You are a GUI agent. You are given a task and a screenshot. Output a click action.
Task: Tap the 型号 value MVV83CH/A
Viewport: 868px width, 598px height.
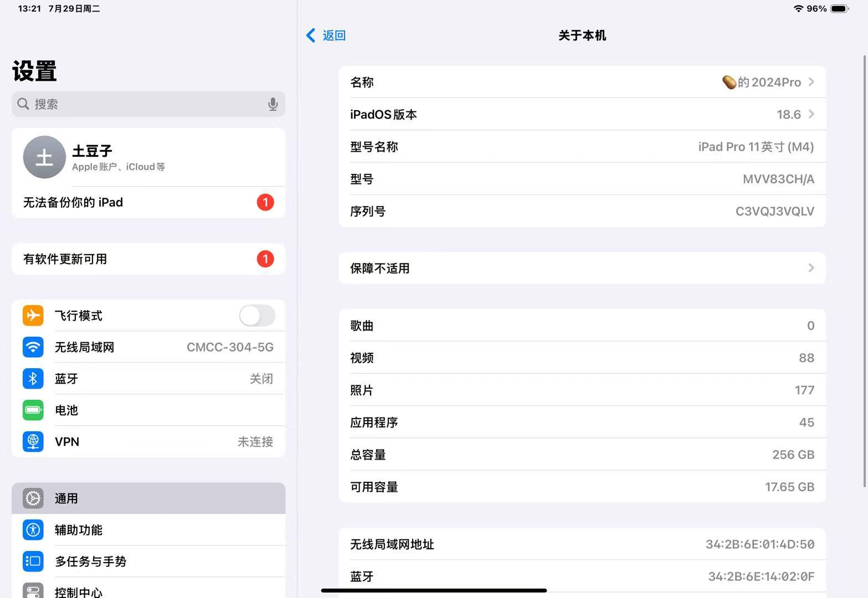point(778,179)
